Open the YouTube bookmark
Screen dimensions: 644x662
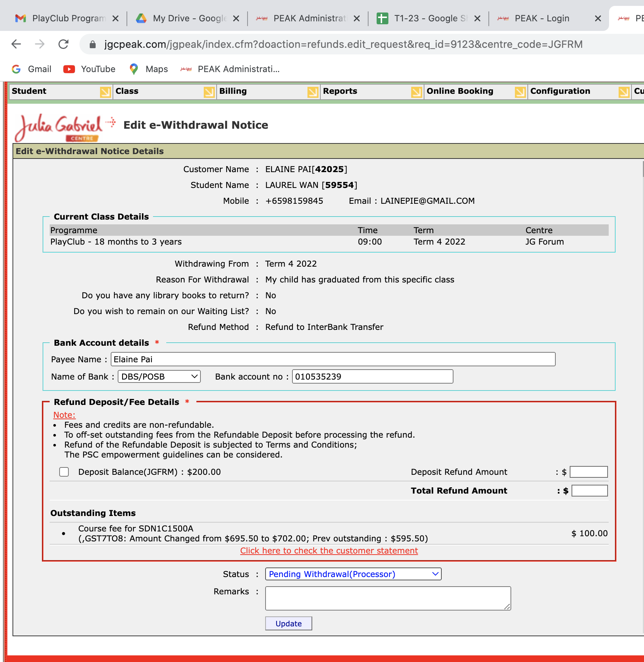pos(89,69)
